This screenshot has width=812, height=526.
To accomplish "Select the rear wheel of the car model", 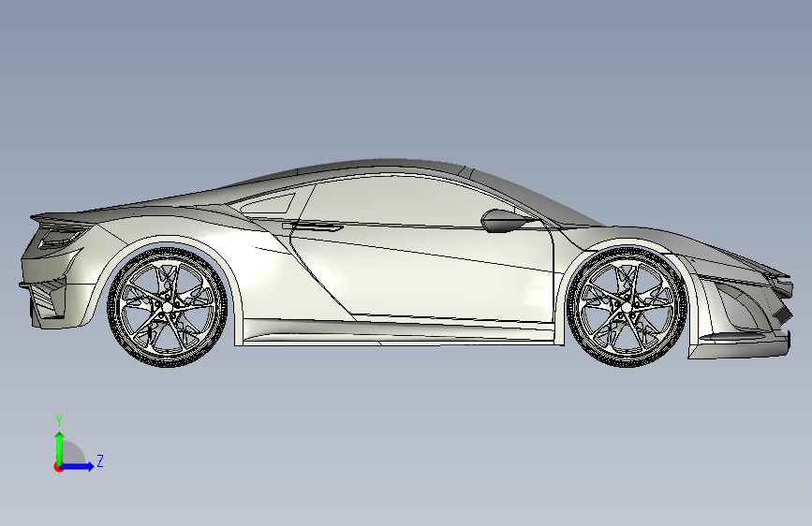I will (168, 307).
